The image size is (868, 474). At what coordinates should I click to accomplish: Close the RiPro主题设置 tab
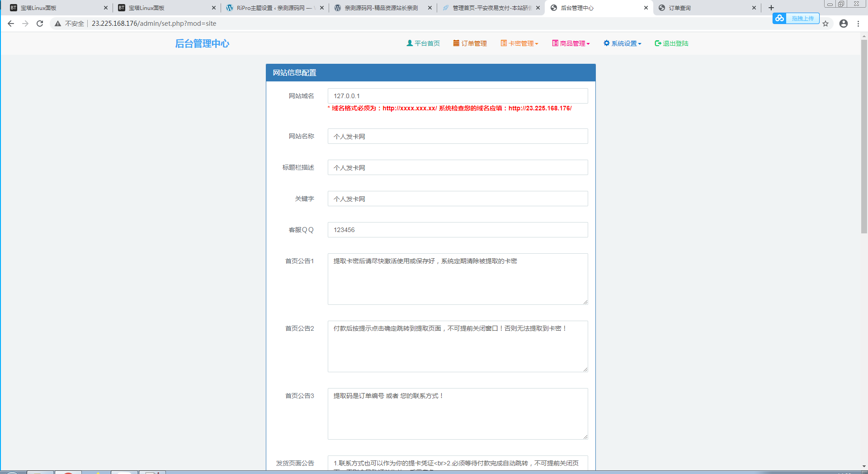322,8
